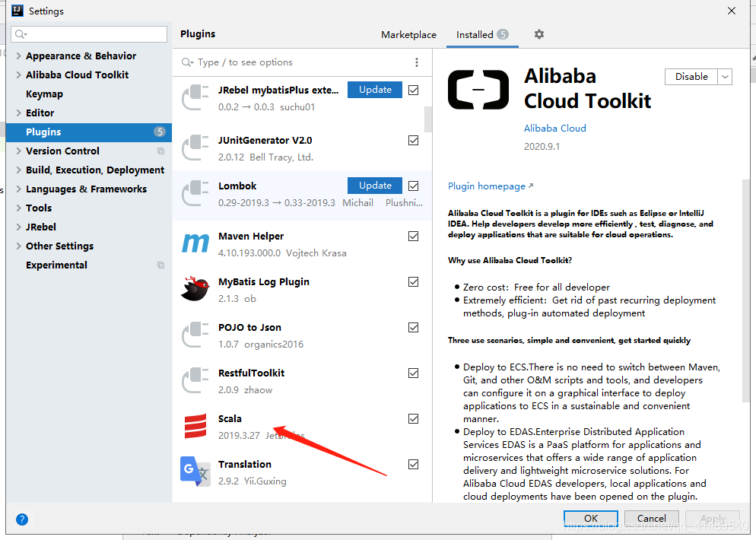
Task: Toggle the POJO to Json checkbox
Action: pos(413,328)
